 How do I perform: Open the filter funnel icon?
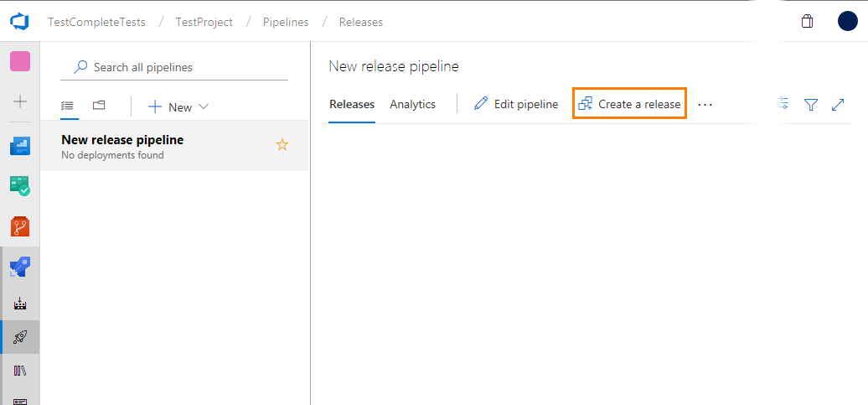tap(811, 104)
